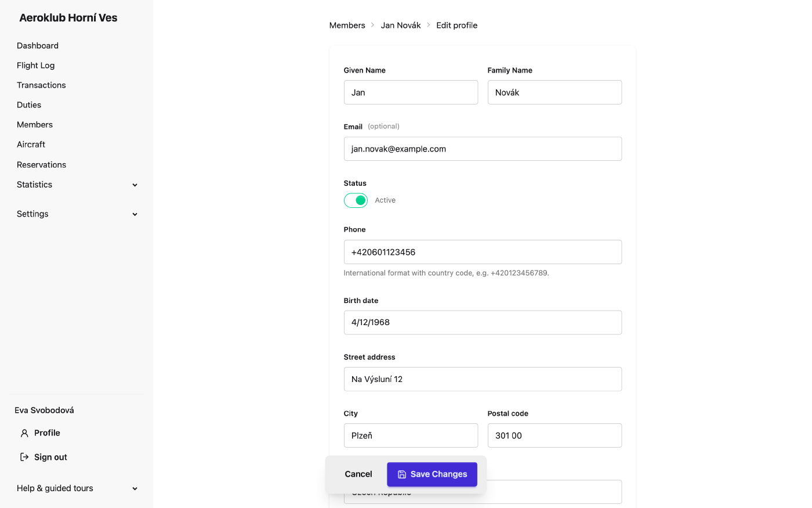
Task: Click the Given Name field containing Jan
Action: point(411,92)
